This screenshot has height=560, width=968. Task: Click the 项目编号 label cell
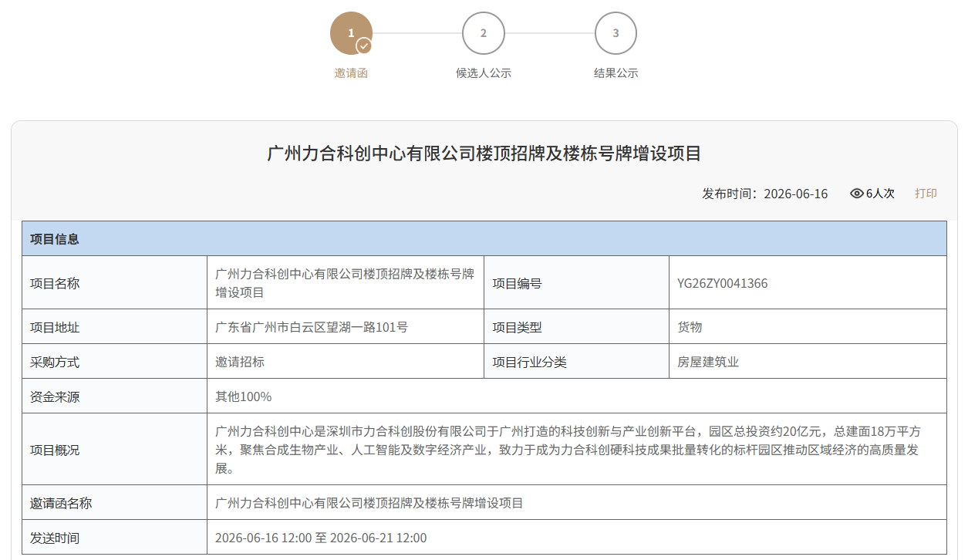(x=577, y=283)
